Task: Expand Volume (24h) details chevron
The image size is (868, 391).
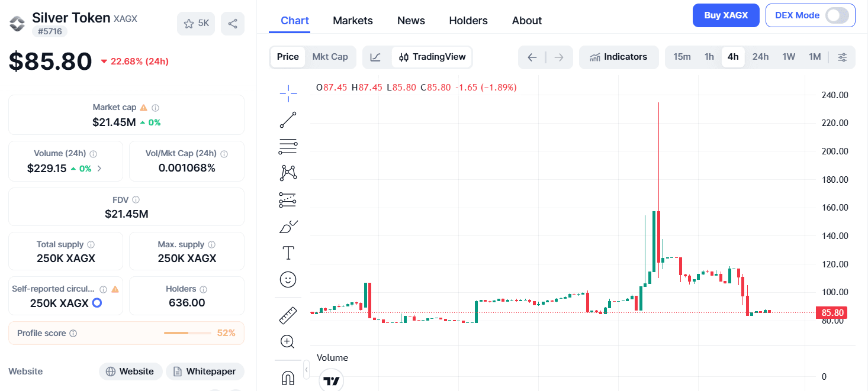Action: pyautogui.click(x=99, y=169)
